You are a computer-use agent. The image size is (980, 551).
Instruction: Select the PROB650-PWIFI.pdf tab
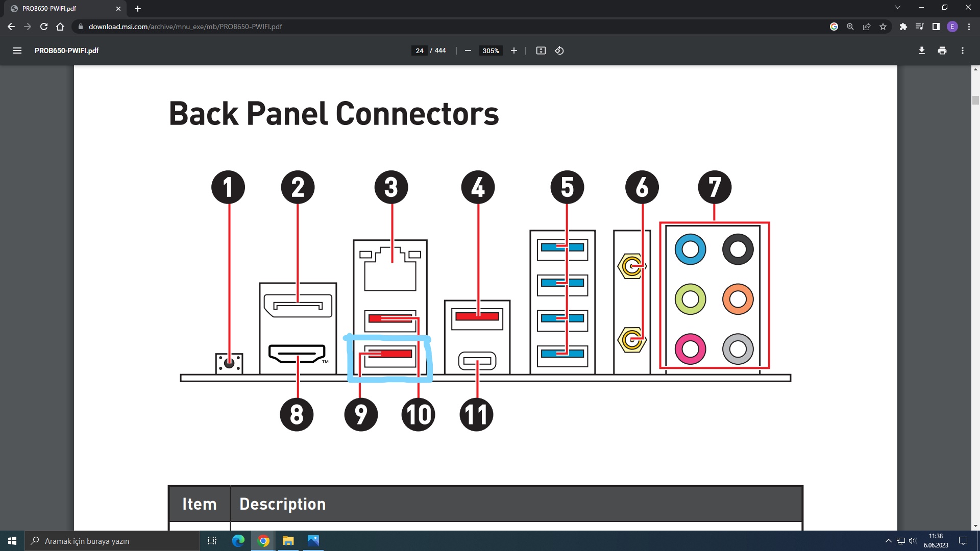[61, 9]
